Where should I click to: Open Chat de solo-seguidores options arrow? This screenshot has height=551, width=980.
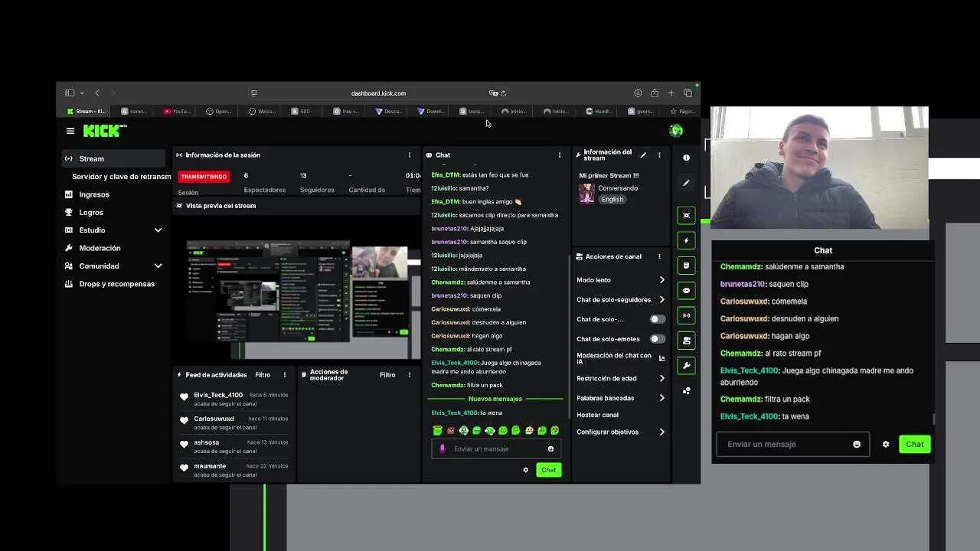661,300
